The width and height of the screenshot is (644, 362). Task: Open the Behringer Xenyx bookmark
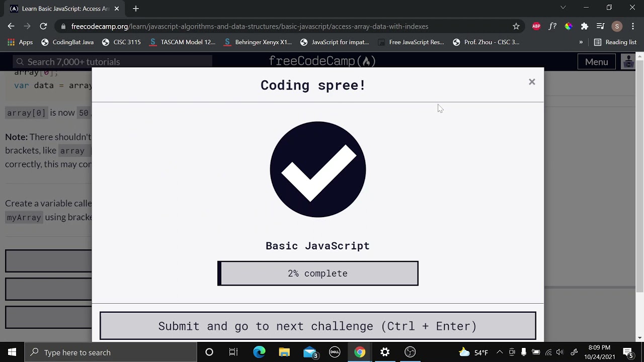258,42
